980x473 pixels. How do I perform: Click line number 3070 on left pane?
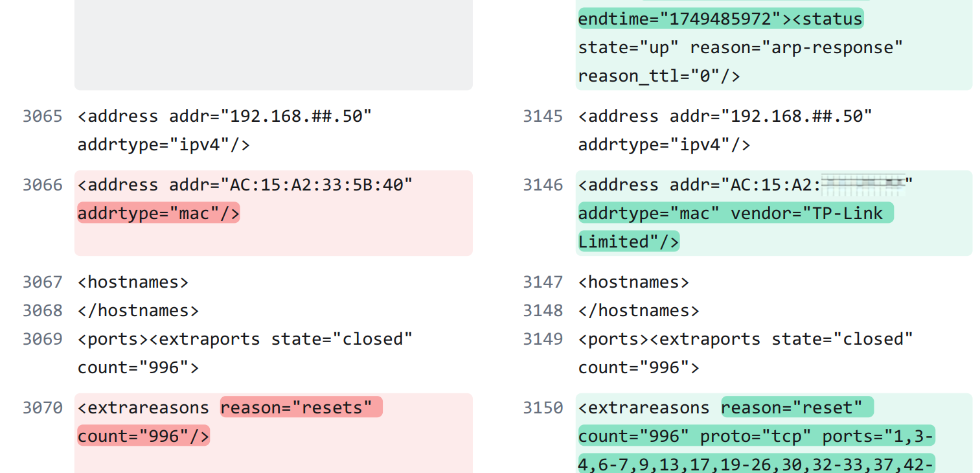click(x=43, y=408)
